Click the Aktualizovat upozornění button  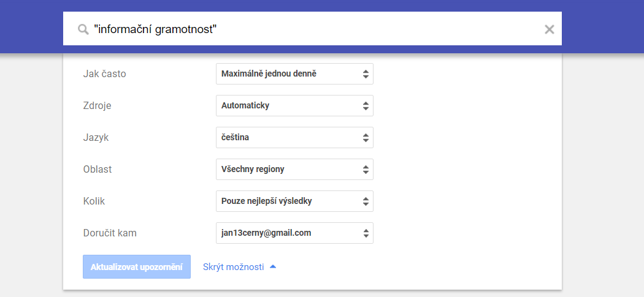click(137, 266)
